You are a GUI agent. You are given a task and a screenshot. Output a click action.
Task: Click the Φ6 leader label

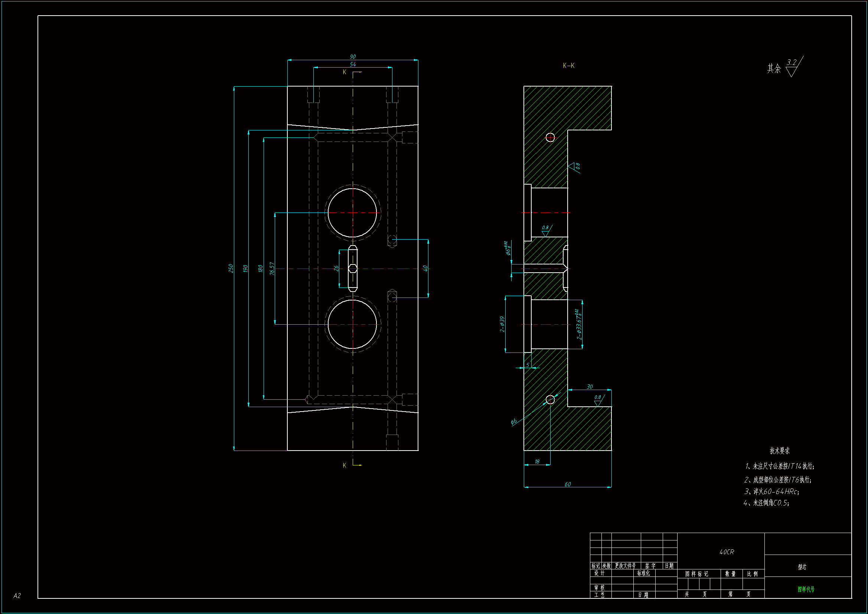pyautogui.click(x=513, y=422)
